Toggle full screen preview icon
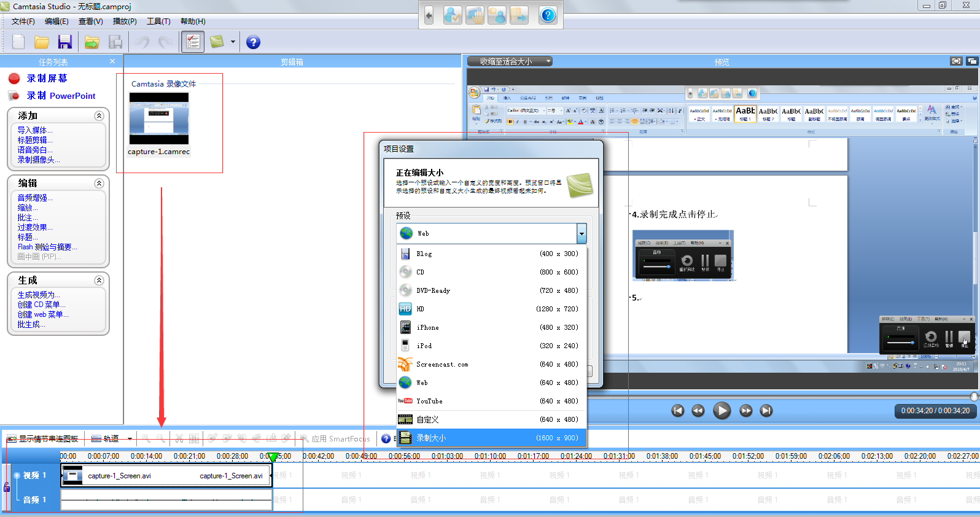Screen dimensions: 980x517 tap(956, 61)
